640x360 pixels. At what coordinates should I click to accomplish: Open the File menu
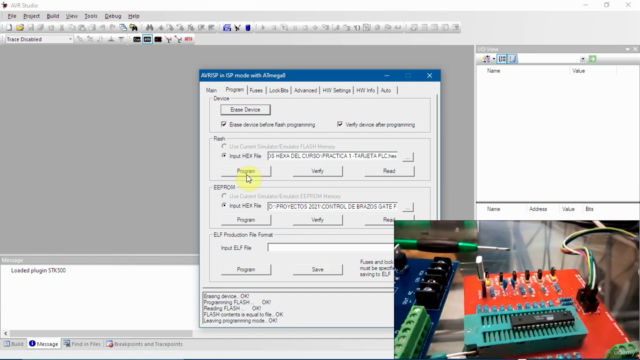point(12,16)
